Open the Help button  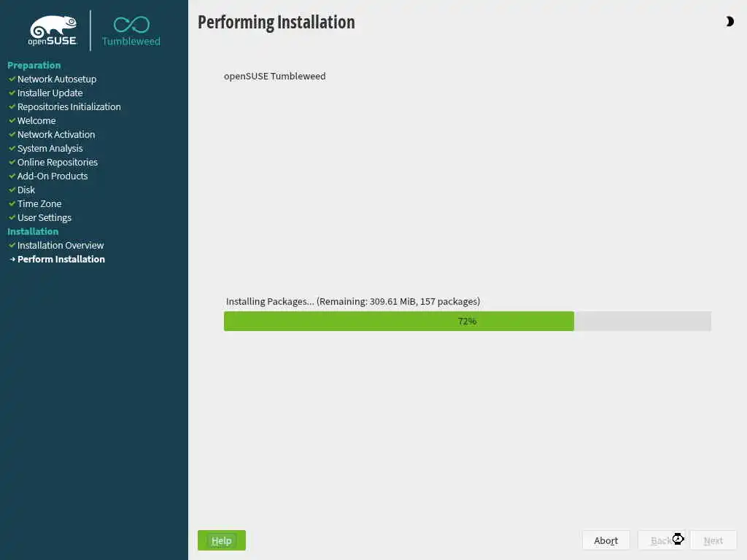222,540
